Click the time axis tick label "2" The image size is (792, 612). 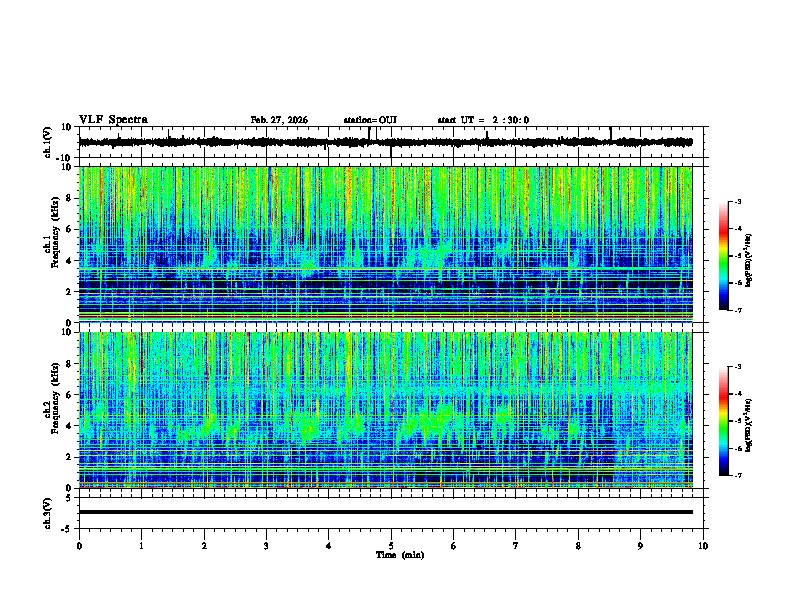(x=204, y=546)
